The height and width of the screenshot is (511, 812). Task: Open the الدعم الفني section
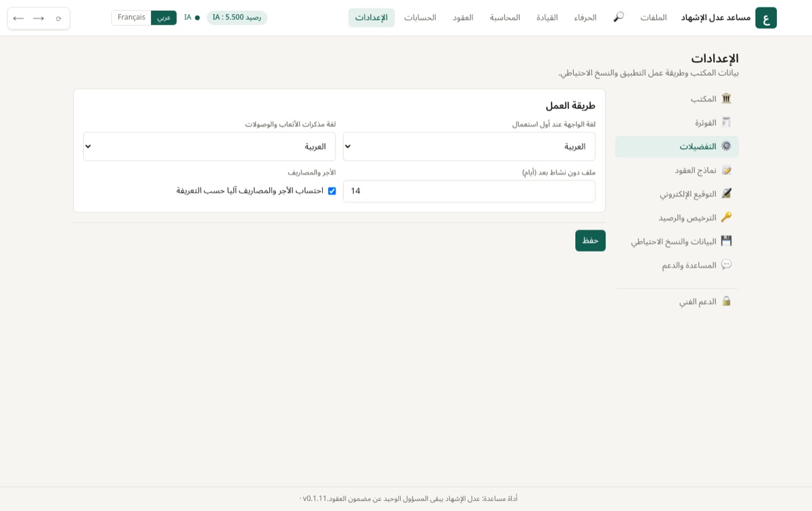677,301
